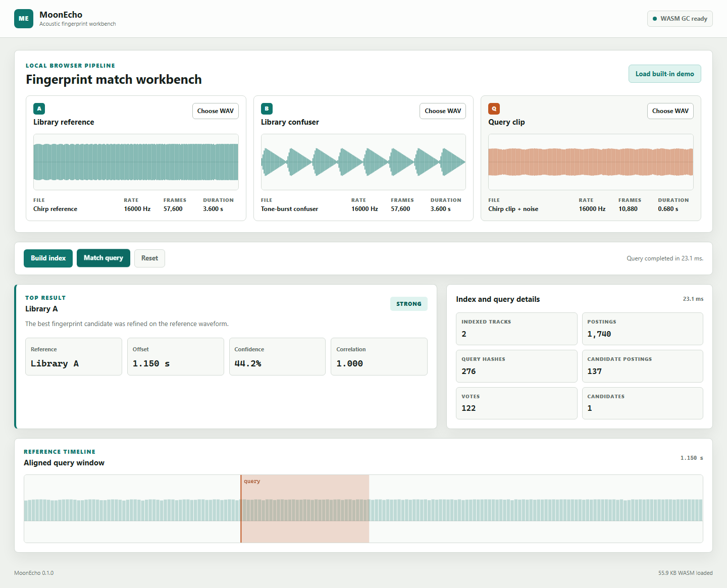Reset the workbench
Image resolution: width=727 pixels, height=588 pixels.
click(x=149, y=258)
